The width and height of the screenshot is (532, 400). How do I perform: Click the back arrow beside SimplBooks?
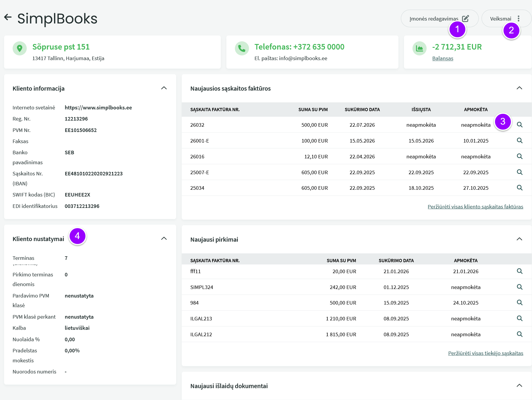8,17
